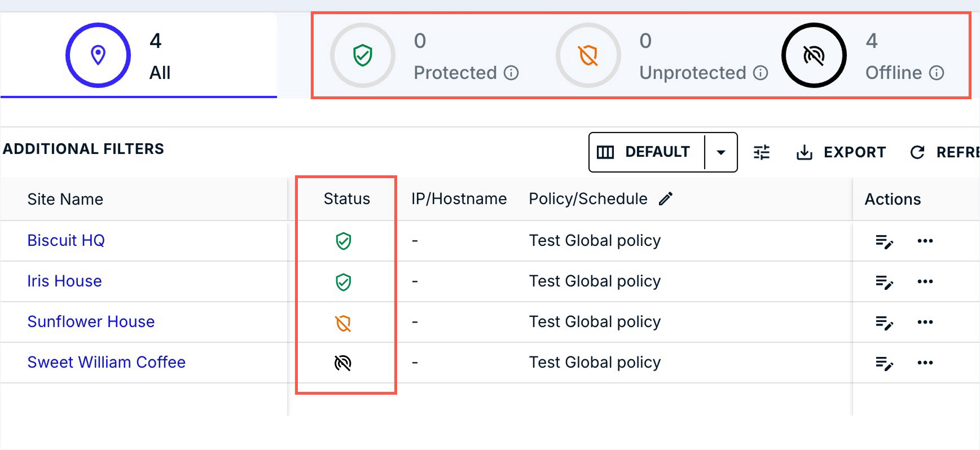This screenshot has height=450, width=980.
Task: Click the edit list icon for Sunflower House
Action: pos(884,322)
